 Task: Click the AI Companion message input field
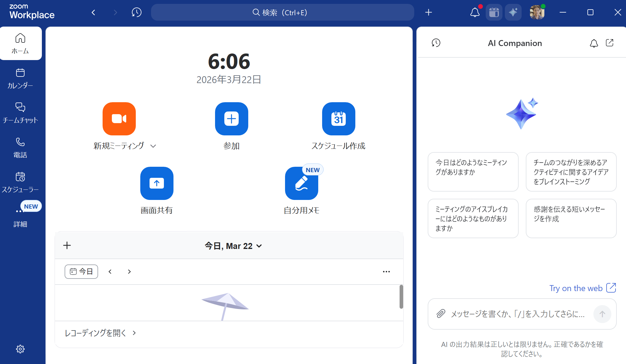517,314
